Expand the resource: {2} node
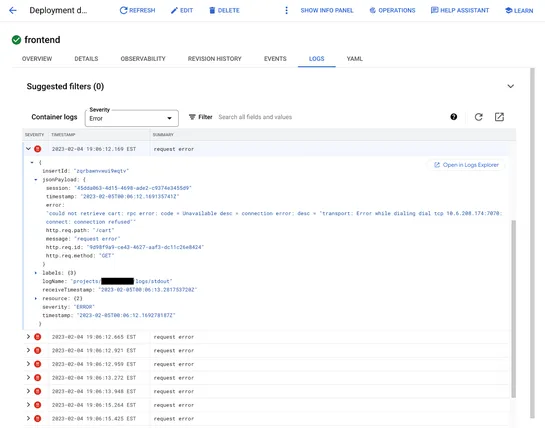The image size is (545, 428). click(x=35, y=298)
